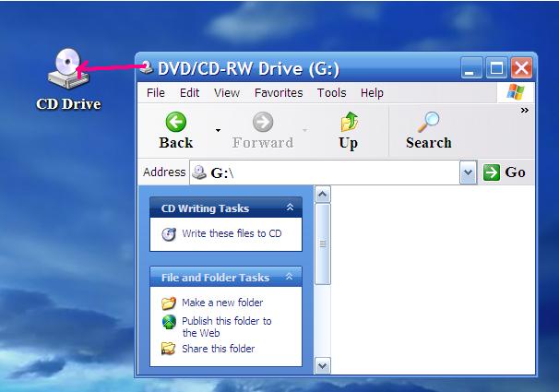Click the grayed Forward arrow button
Image resolution: width=559 pixels, height=392 pixels.
click(263, 130)
